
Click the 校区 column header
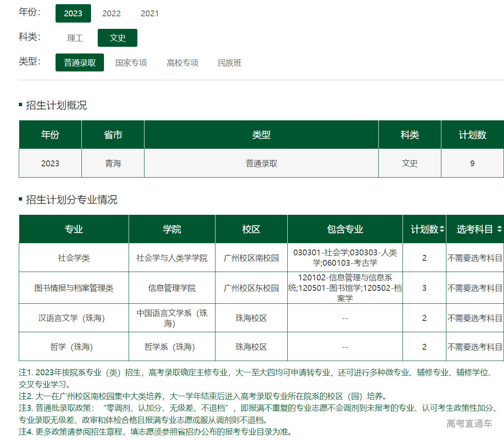251,229
